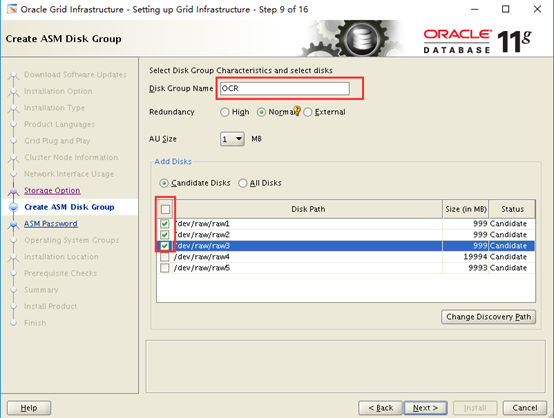Click the empty message area box
The width and height of the screenshot is (554, 418).
(x=346, y=366)
